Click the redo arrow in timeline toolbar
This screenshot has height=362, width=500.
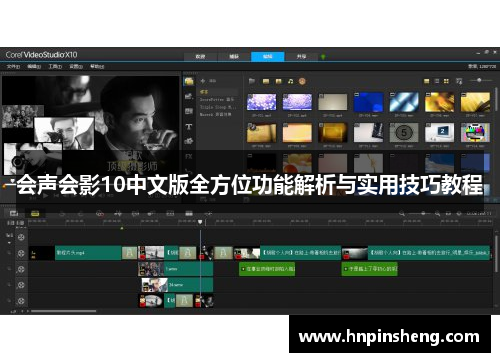pyautogui.click(x=80, y=213)
